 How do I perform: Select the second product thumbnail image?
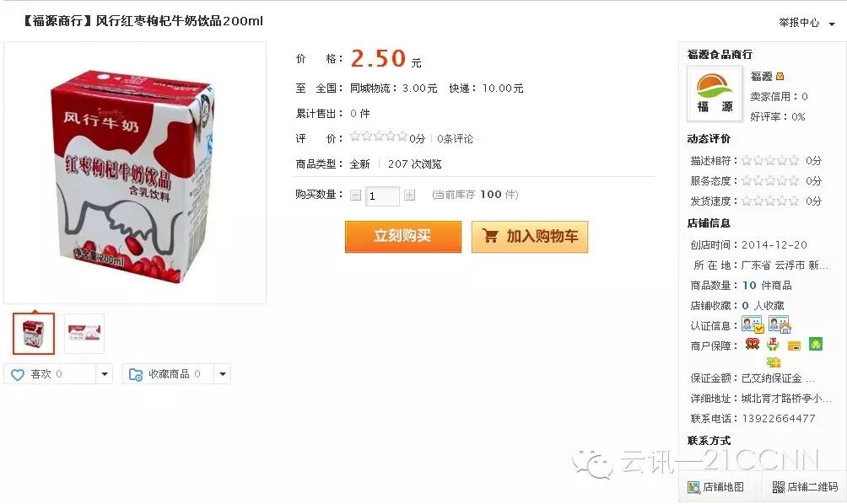pyautogui.click(x=84, y=334)
